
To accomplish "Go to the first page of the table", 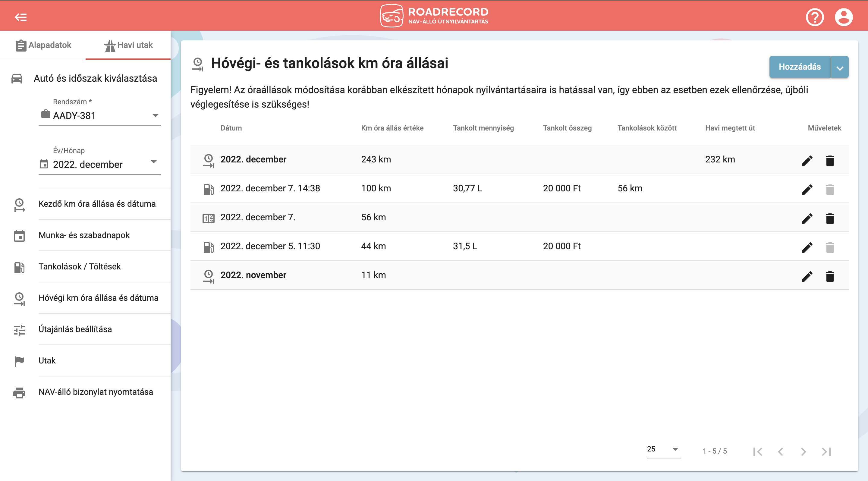I will tap(758, 451).
